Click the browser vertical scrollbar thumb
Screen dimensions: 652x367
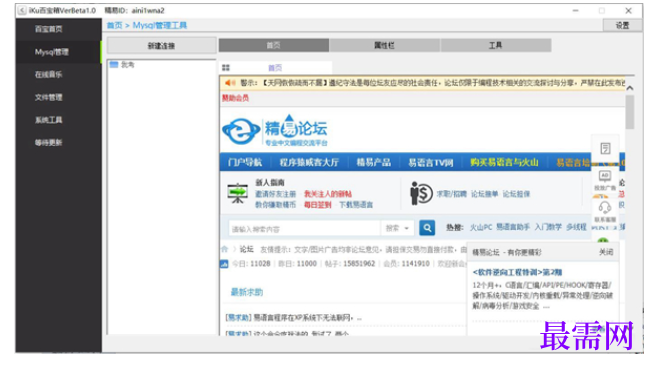click(630, 112)
